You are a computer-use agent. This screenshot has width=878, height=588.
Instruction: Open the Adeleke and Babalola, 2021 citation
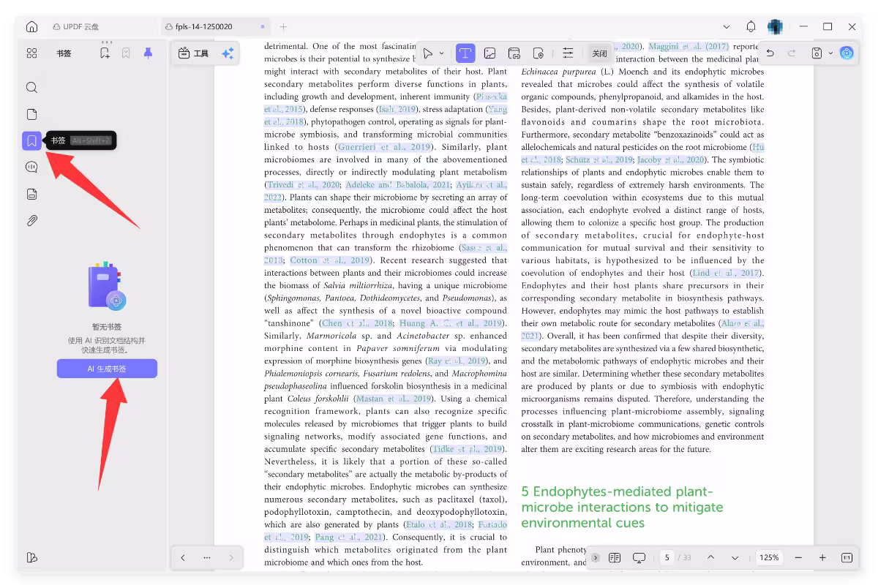point(398,184)
